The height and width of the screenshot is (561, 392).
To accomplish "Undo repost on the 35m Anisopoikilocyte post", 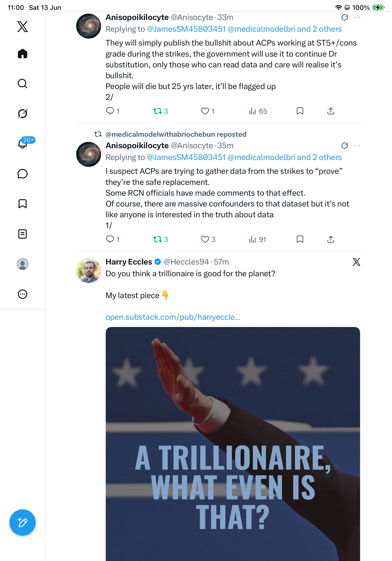I will (160, 239).
